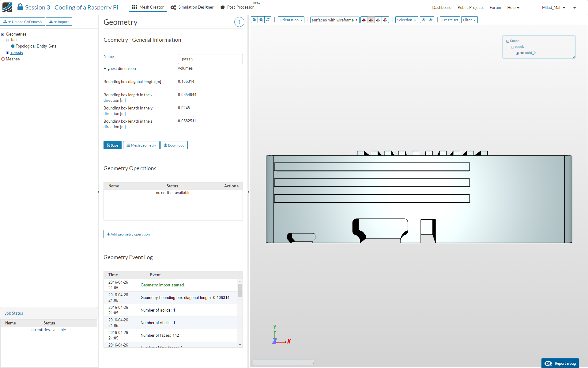Click the zoom in viewer icon
Viewport: 588px width, 368px height.
tap(254, 20)
